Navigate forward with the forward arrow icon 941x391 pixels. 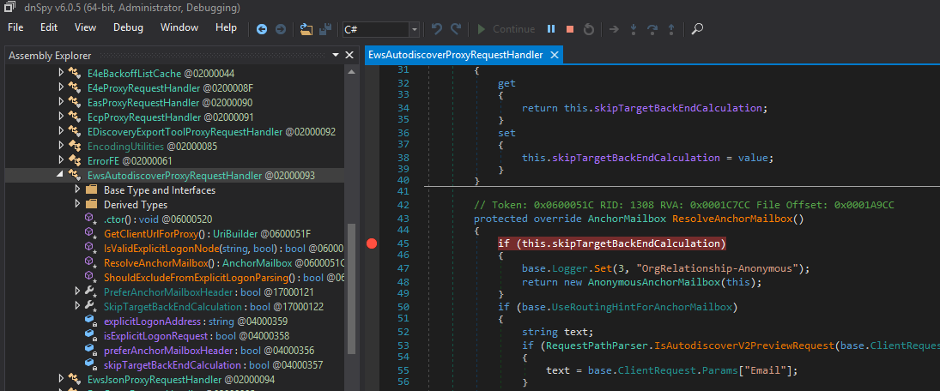click(280, 29)
